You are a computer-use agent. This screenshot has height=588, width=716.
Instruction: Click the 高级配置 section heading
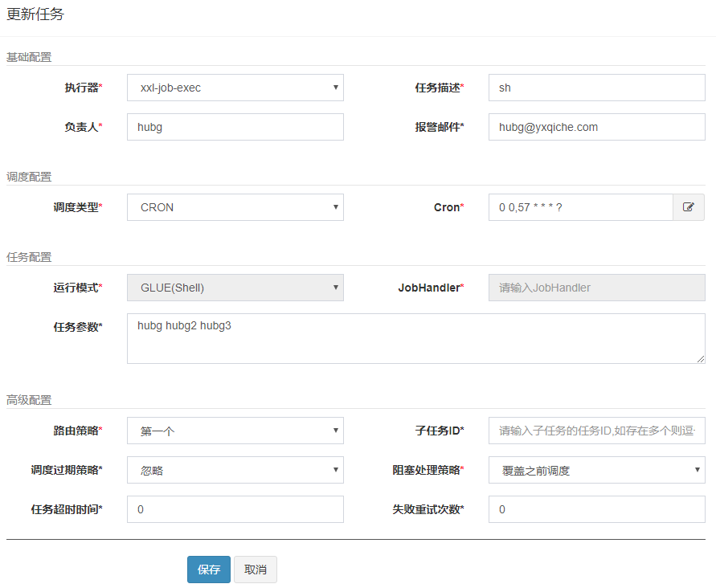pos(29,400)
